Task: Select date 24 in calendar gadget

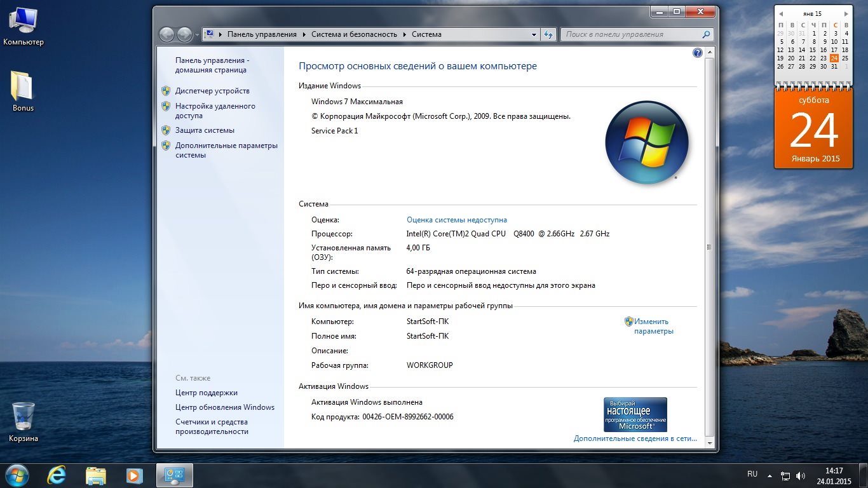Action: click(x=834, y=58)
